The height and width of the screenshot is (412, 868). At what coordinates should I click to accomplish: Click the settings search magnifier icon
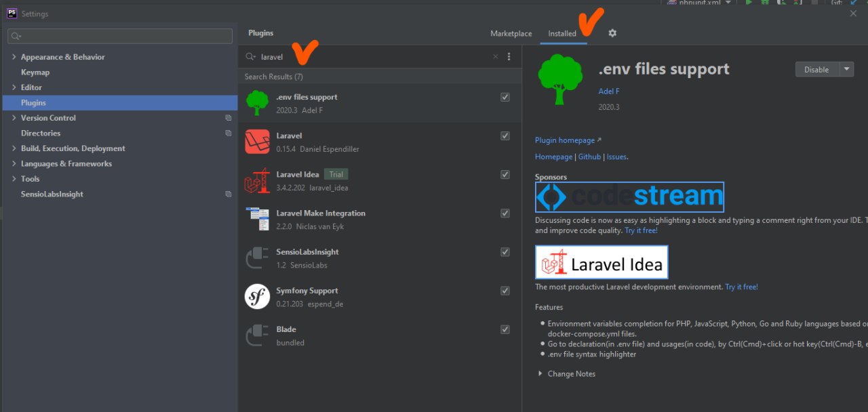16,36
